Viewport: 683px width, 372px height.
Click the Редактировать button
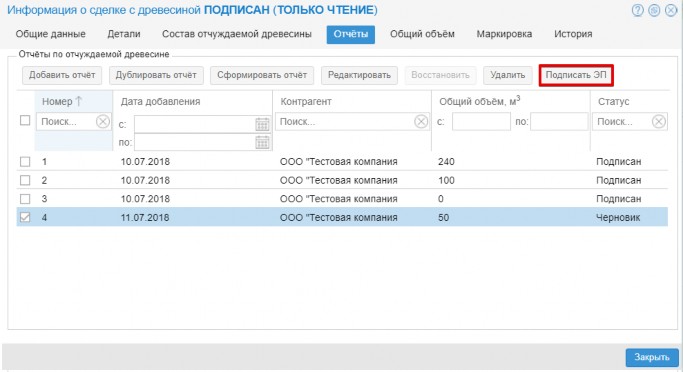point(359,75)
